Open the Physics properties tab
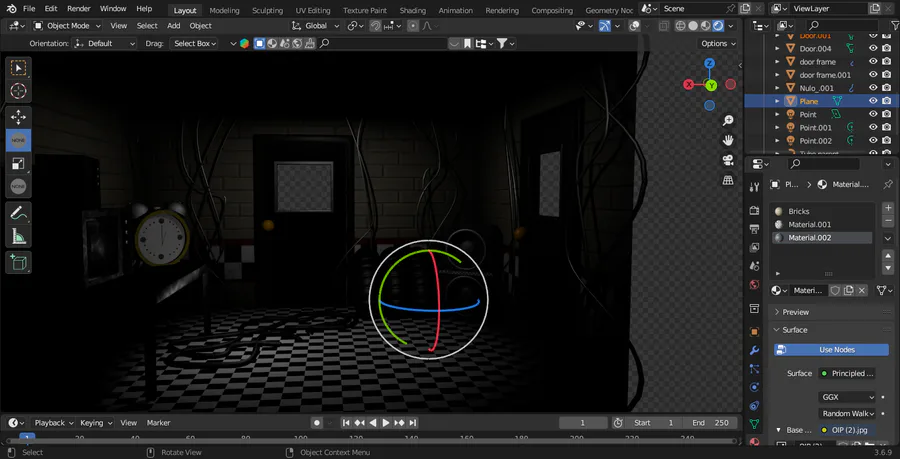The width and height of the screenshot is (900, 459). point(755,387)
